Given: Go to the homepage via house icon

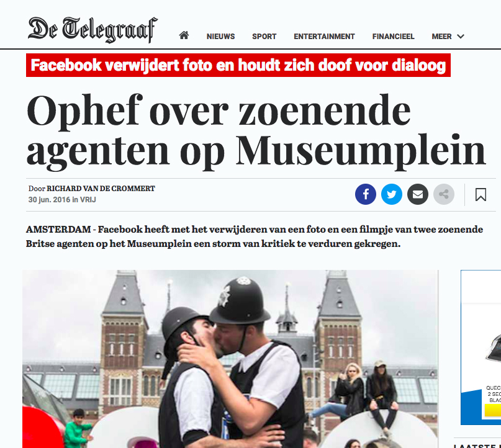Looking at the screenshot, I should 184,35.
